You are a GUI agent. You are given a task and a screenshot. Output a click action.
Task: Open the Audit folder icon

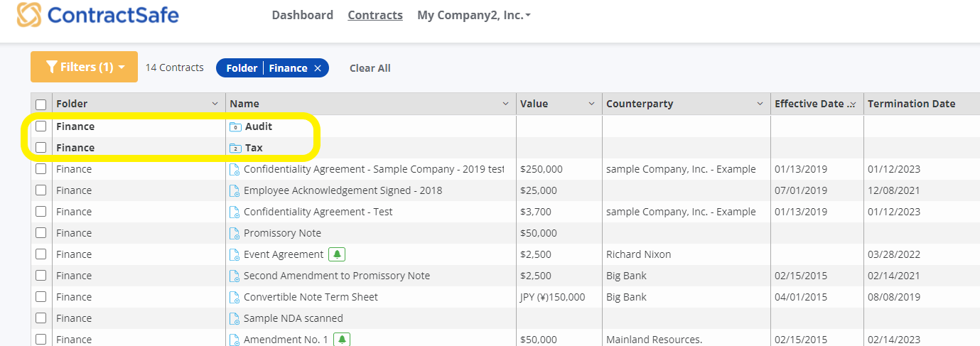pyautogui.click(x=235, y=127)
